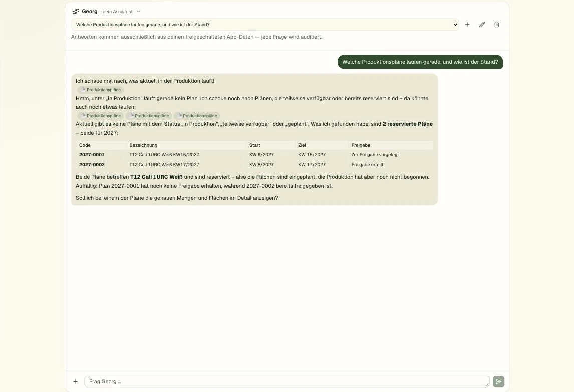Viewport: 574px width, 392px height.
Task: Start a new chat with the plus icon
Action: (x=467, y=25)
